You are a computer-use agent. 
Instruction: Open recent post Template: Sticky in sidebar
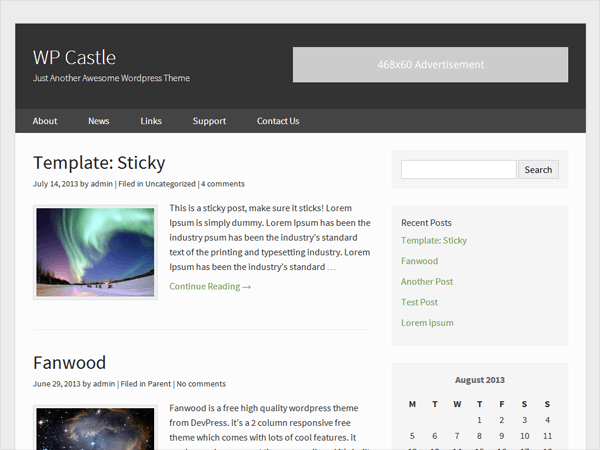point(434,241)
